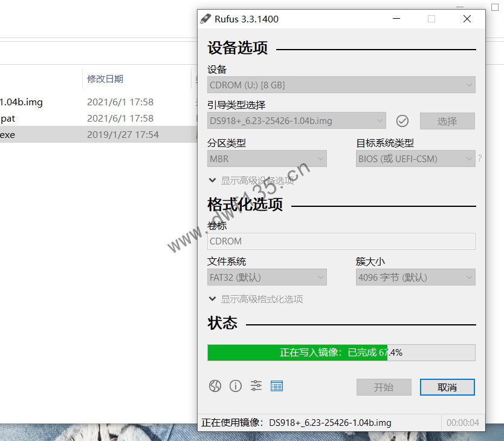The image size is (504, 441).
Task: Minimize the Rufus window
Action: click(396, 19)
